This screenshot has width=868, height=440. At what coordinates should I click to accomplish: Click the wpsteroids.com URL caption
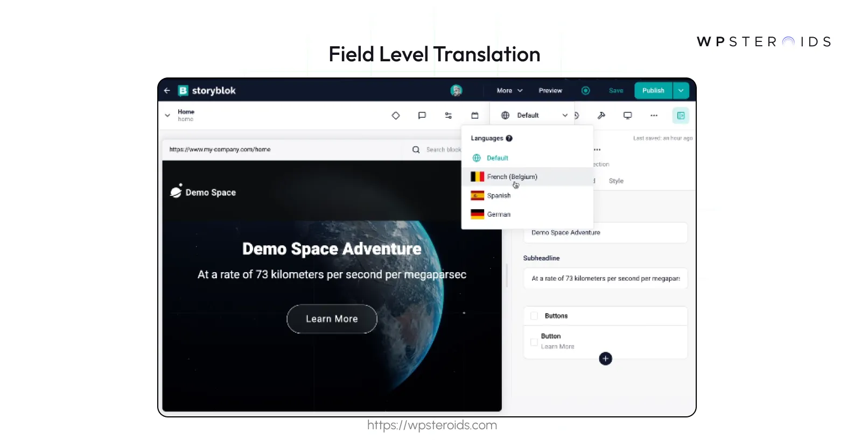pyautogui.click(x=432, y=425)
